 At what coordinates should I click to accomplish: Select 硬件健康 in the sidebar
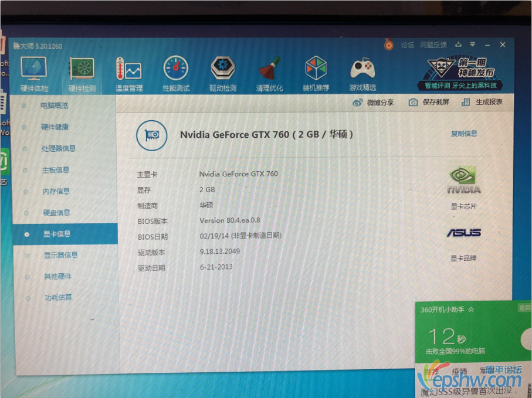click(55, 127)
